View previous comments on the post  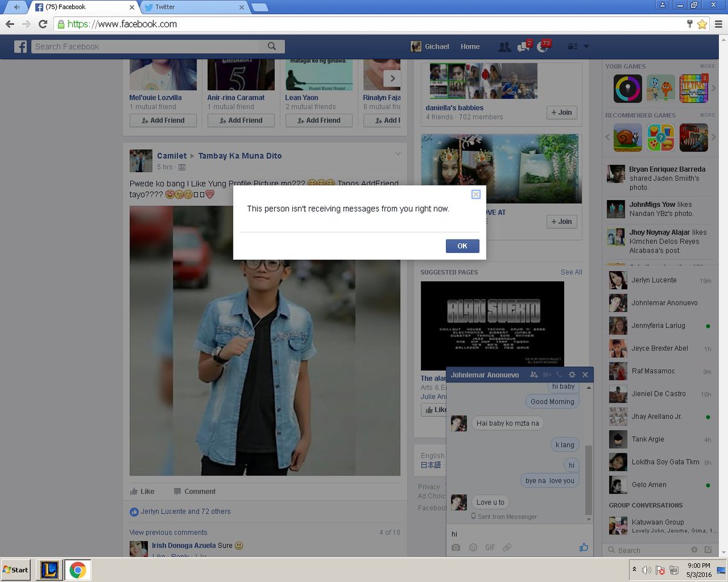168,532
